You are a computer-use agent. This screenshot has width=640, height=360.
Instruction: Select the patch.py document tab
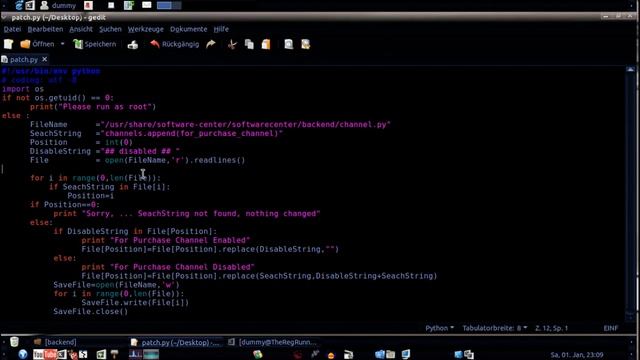click(x=24, y=60)
